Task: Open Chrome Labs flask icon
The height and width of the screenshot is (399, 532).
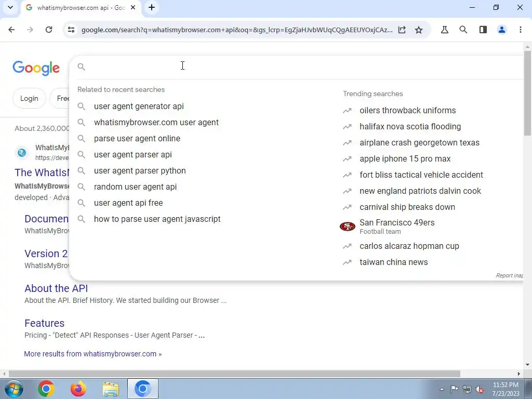Action: click(445, 30)
